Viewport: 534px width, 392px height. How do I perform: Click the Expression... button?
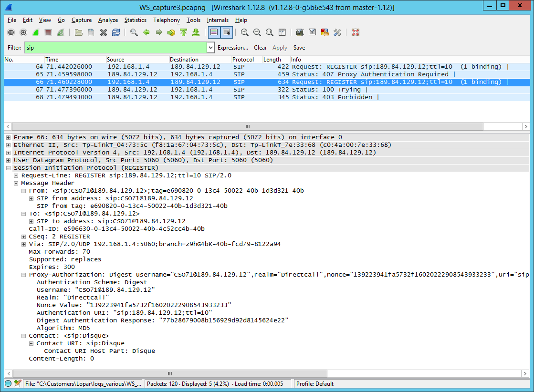click(232, 48)
